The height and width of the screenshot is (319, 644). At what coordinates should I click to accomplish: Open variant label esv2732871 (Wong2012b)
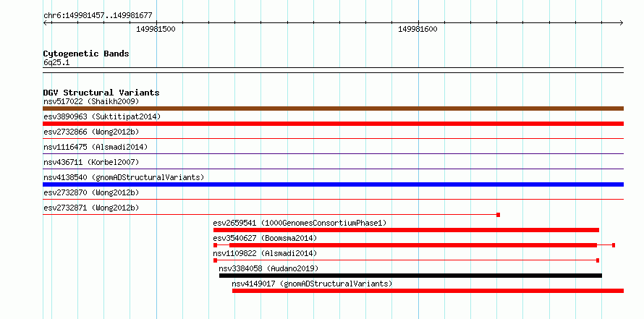click(x=91, y=208)
